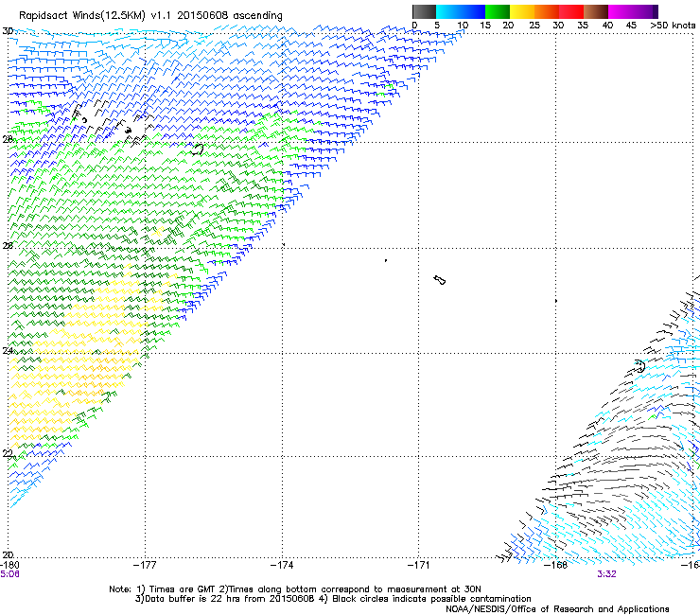The width and height of the screenshot is (700, 615).
Task: Click the 'Data buffer is 22 hrs' note line
Action: click(x=224, y=599)
